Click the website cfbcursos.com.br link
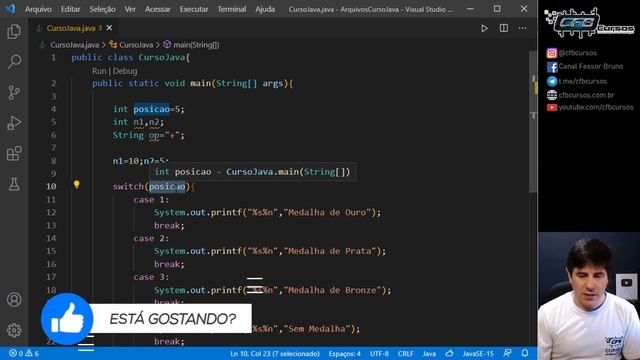Screen dimensions: 640x360 click(x=586, y=95)
